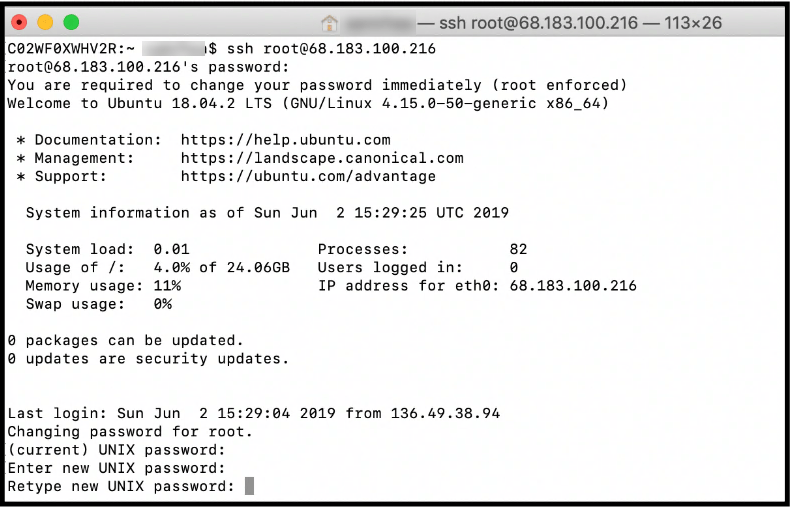Open the https://landscape.canonical.com management link

[x=322, y=158]
